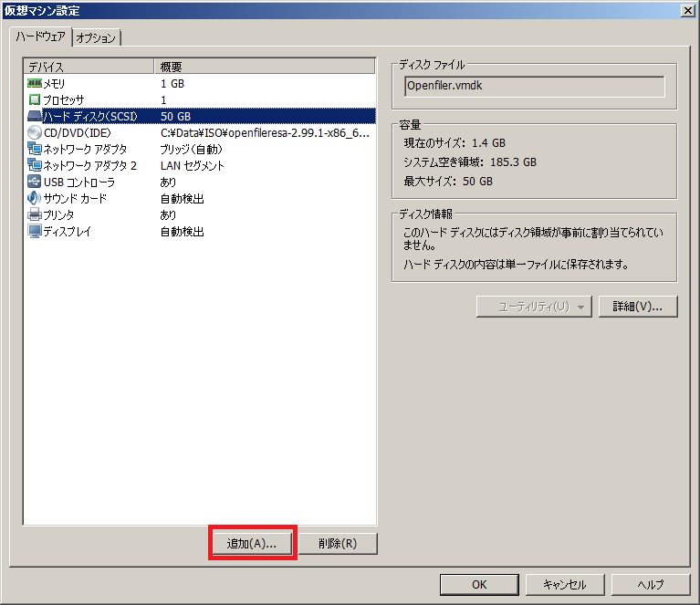This screenshot has width=700, height=605.
Task: Click the 現在のサイズ: 1.4 GB text
Action: click(454, 143)
